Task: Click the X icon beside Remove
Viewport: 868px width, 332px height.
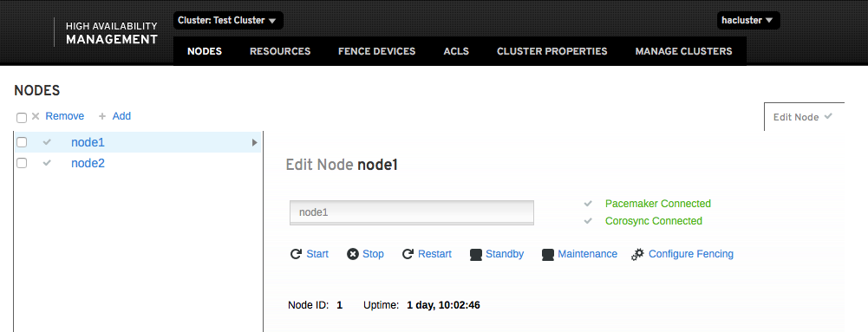Action: pyautogui.click(x=36, y=116)
